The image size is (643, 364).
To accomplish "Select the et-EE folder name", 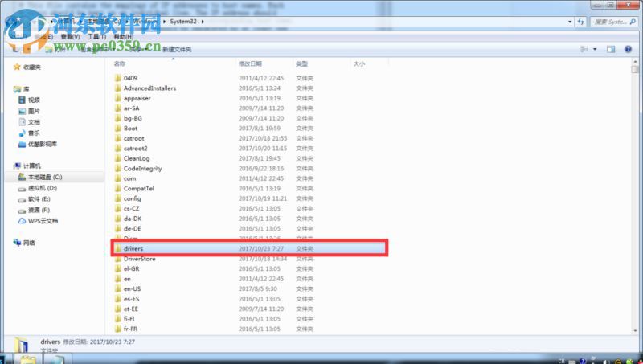I will point(131,309).
